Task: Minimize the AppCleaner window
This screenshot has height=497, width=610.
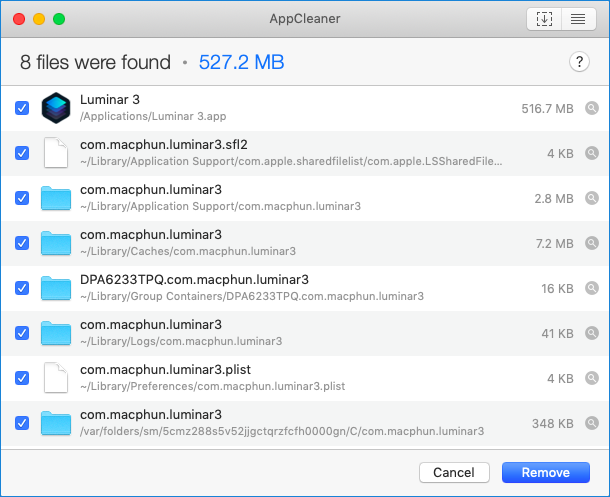Action: click(39, 19)
